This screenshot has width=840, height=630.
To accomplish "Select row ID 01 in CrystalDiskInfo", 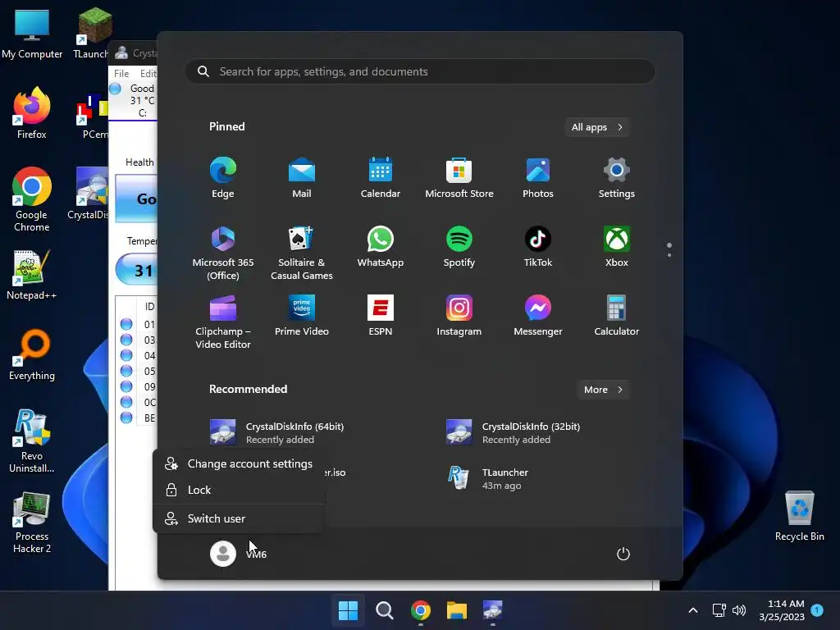I will [x=138, y=324].
